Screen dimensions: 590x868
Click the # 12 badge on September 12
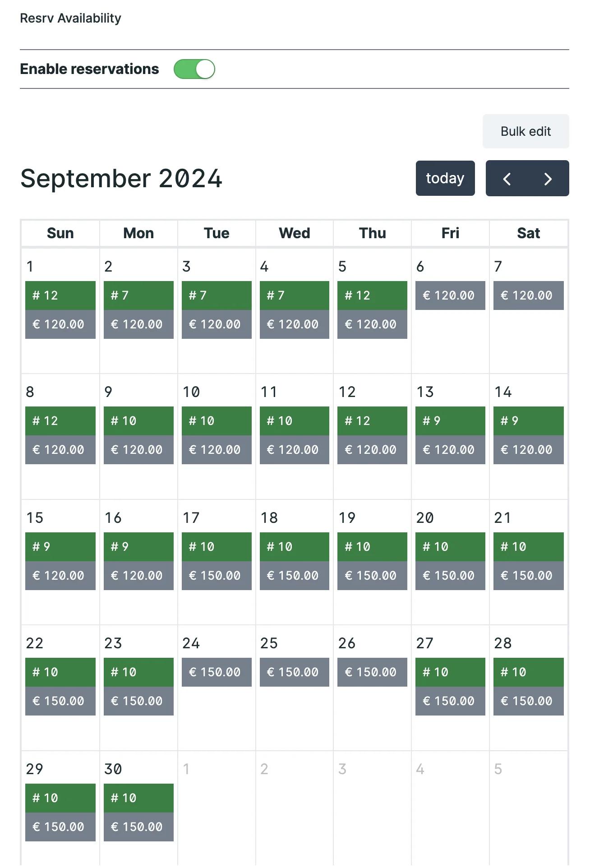point(372,420)
